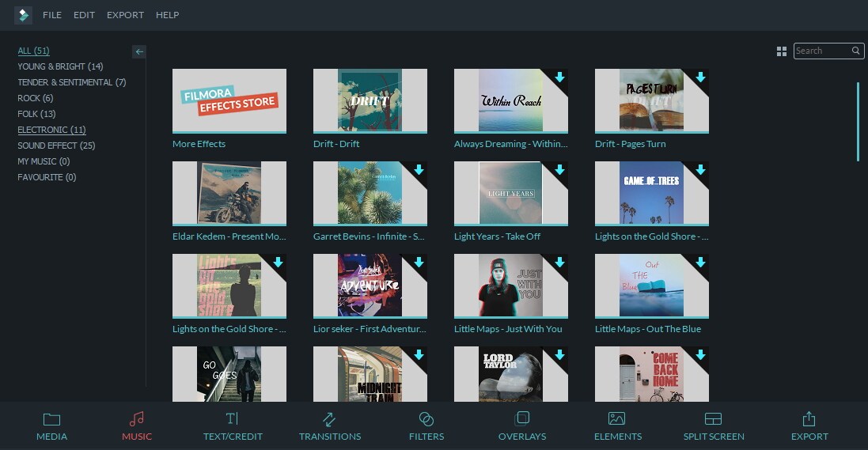Download Little Maps - Just With You track
Image resolution: width=868 pixels, height=450 pixels.
(x=559, y=262)
